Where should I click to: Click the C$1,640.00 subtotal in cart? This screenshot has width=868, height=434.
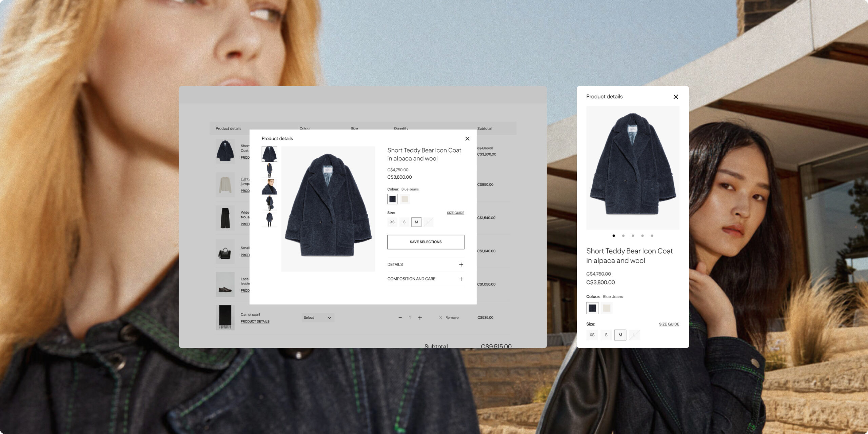pos(486,251)
